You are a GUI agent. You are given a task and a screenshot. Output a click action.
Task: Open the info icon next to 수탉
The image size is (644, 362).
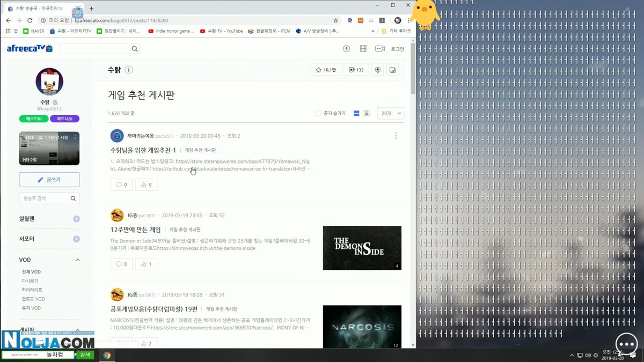129,70
